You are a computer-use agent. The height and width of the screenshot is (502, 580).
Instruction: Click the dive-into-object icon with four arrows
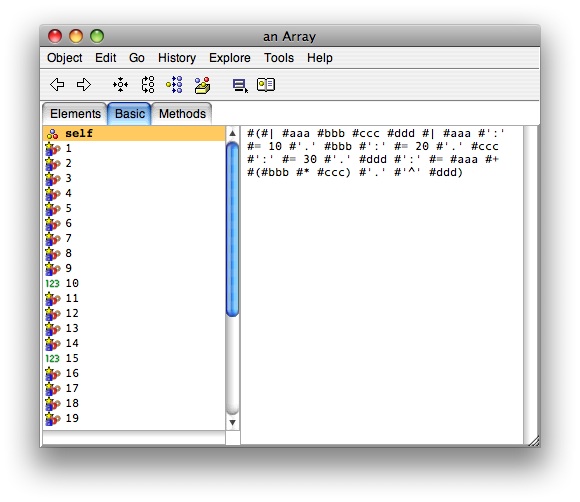[x=121, y=85]
